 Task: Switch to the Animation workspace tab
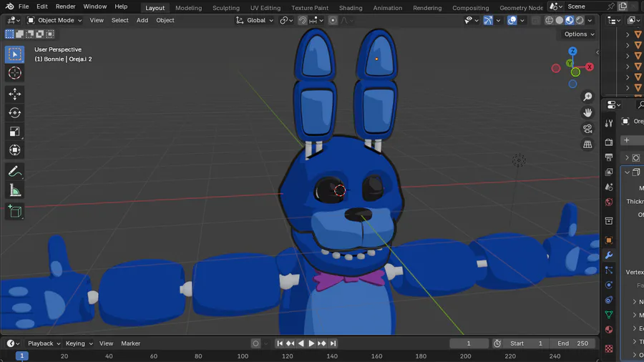click(388, 8)
